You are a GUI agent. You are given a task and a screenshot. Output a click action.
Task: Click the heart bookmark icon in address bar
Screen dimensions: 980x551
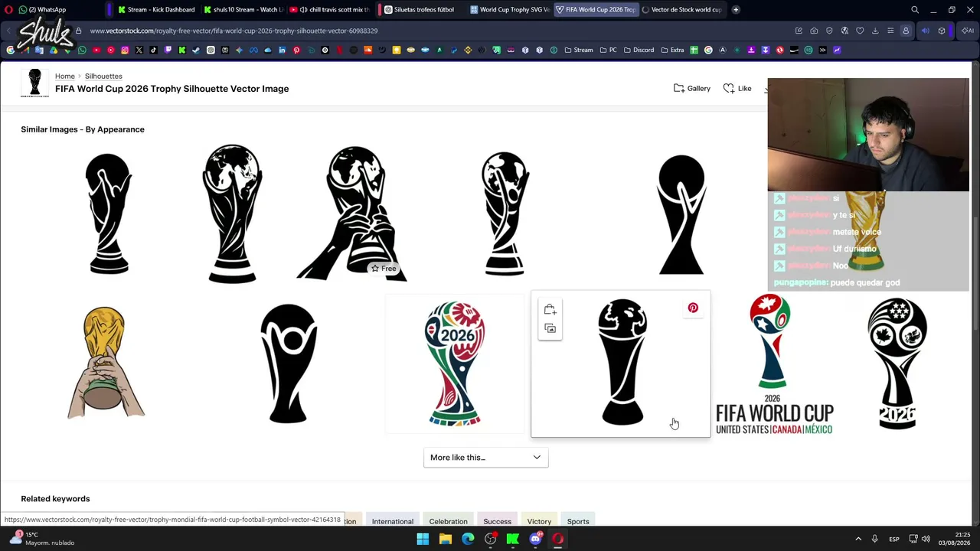(x=860, y=31)
